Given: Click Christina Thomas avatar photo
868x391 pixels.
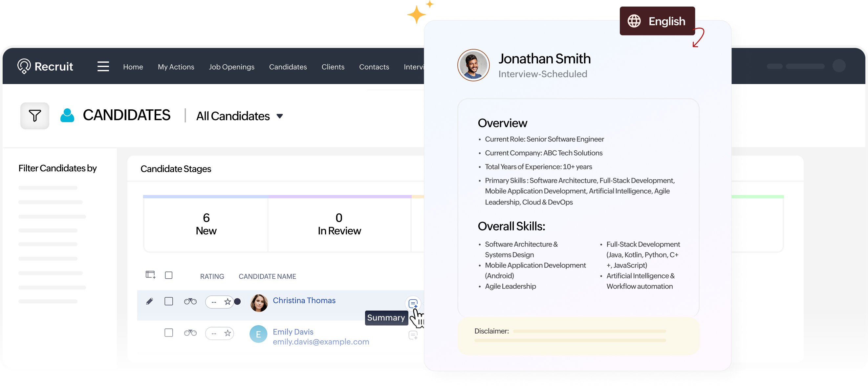Looking at the screenshot, I should click(x=259, y=303).
